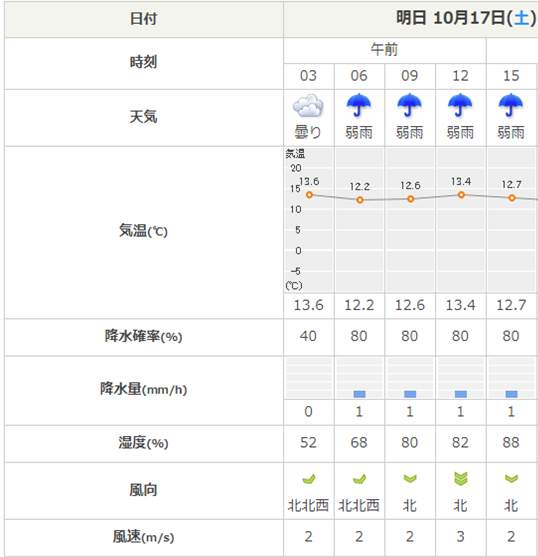This screenshot has height=557, width=538.
Task: Click the 12.2 temperature graph point
Action: point(360,200)
